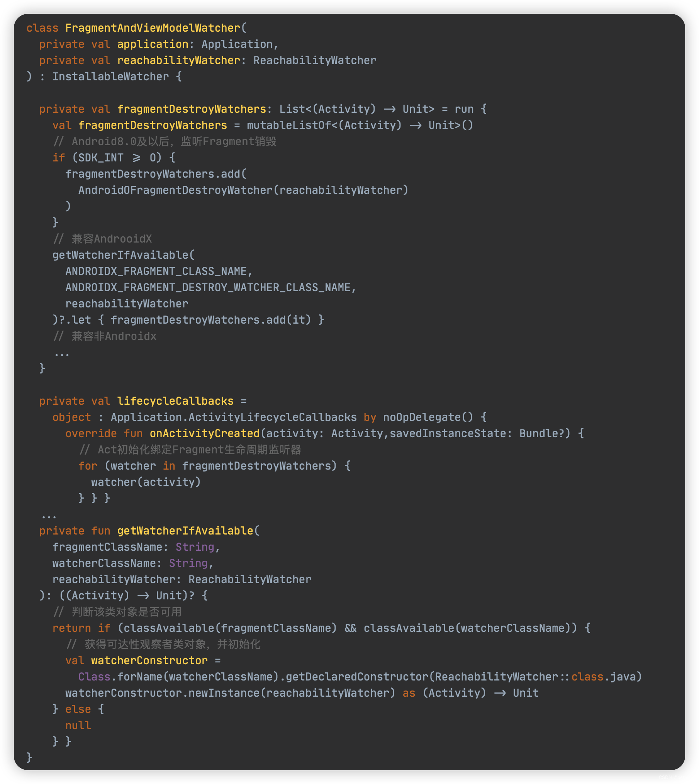Click 'ReachabilityWatcher::class.java' argument

(x=535, y=677)
